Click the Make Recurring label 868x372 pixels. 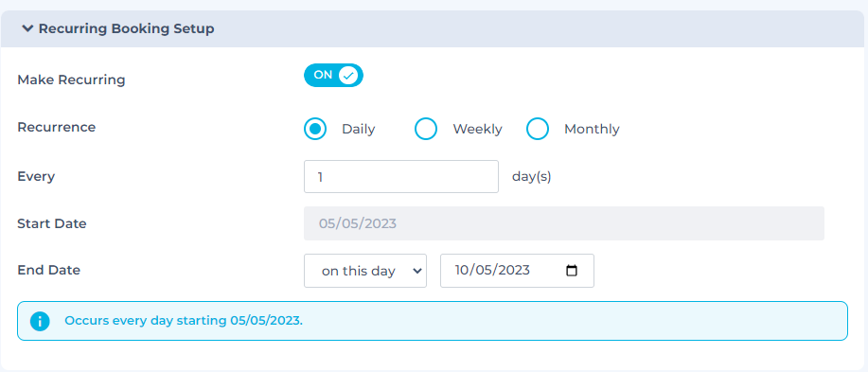point(71,80)
